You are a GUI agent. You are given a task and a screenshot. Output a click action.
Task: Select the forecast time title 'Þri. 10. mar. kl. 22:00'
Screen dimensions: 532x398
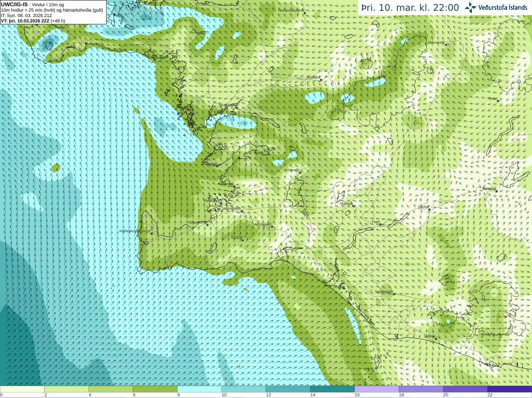point(410,7)
